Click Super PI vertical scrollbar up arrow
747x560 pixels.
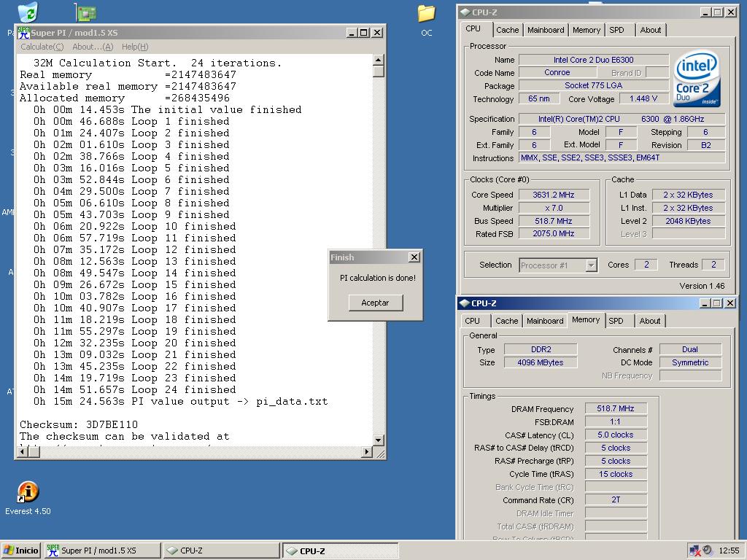pos(379,60)
